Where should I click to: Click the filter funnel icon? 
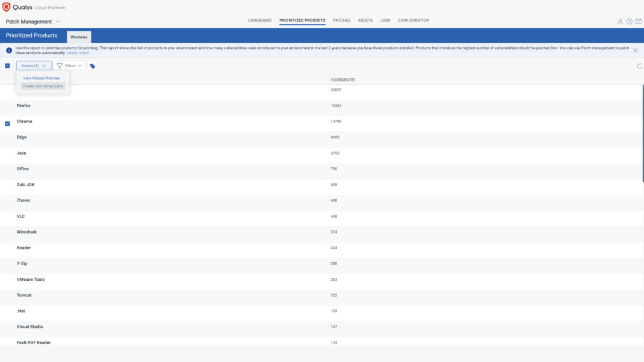pos(60,66)
